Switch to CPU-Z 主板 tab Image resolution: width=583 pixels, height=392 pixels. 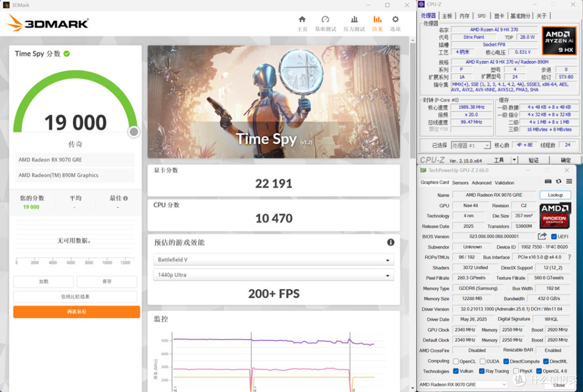448,16
